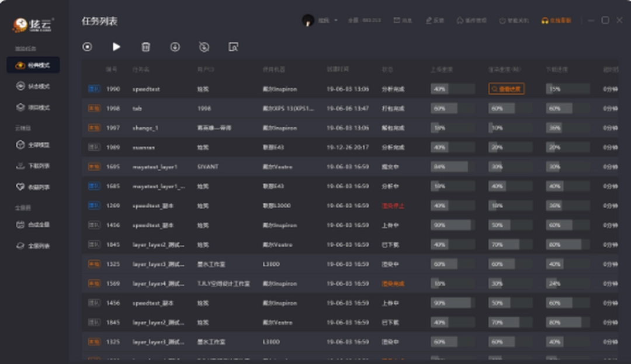Click the stop render toolbar icon
The width and height of the screenshot is (631, 364).
(x=88, y=47)
